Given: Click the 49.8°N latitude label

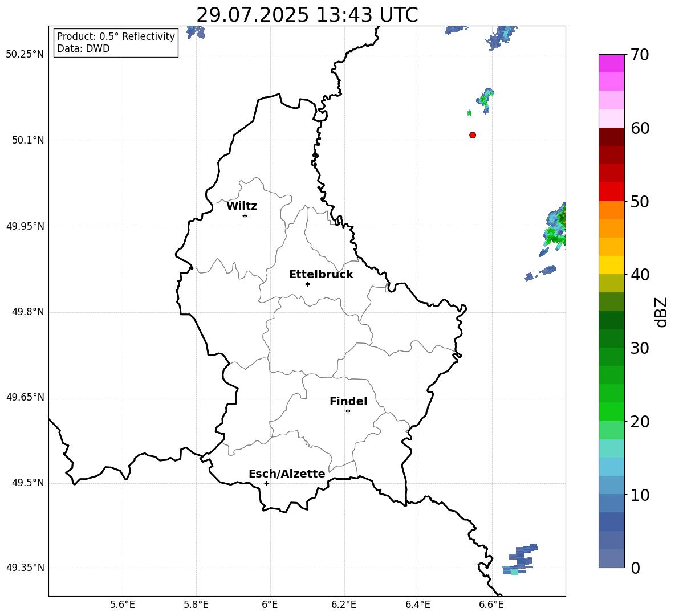Looking at the screenshot, I should point(28,312).
